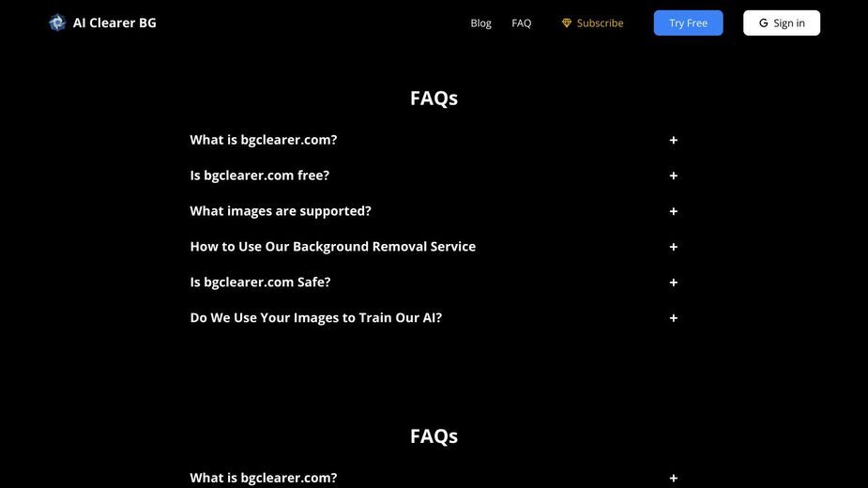868x488 pixels.
Task: Expand 'What is bgclearer.com?' with its plus icon
Action: click(x=673, y=140)
